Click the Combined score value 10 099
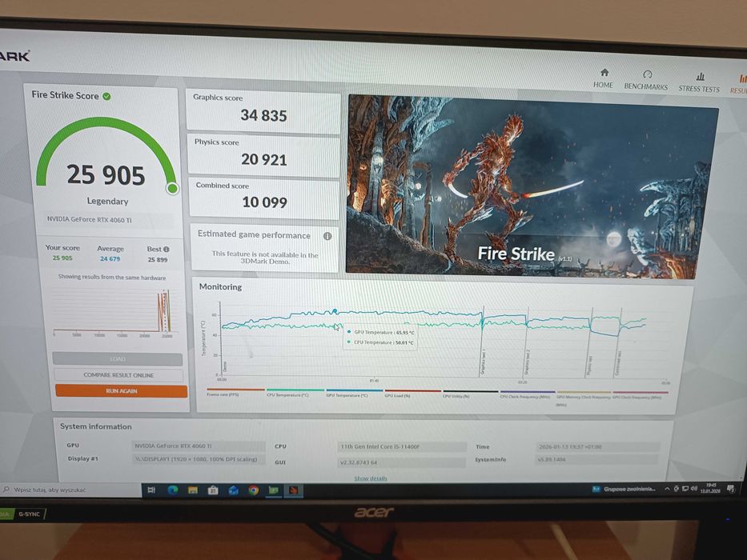The width and height of the screenshot is (747, 560). (x=264, y=202)
